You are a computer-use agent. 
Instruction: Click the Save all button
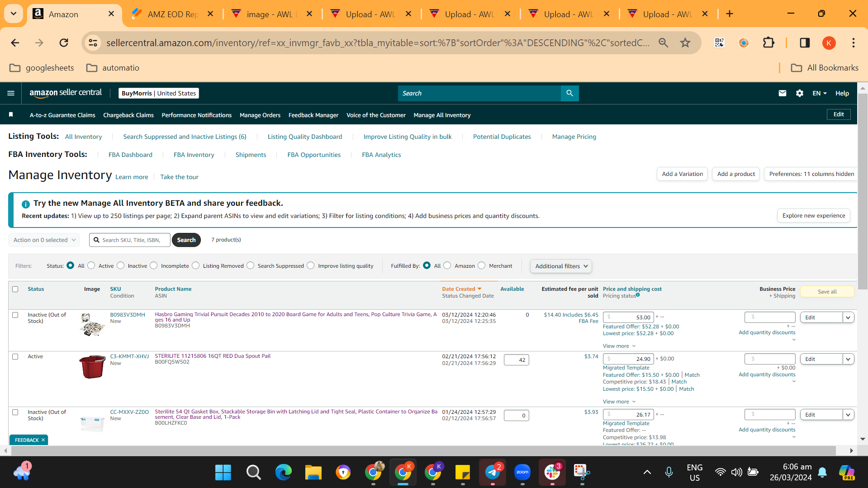pyautogui.click(x=827, y=292)
